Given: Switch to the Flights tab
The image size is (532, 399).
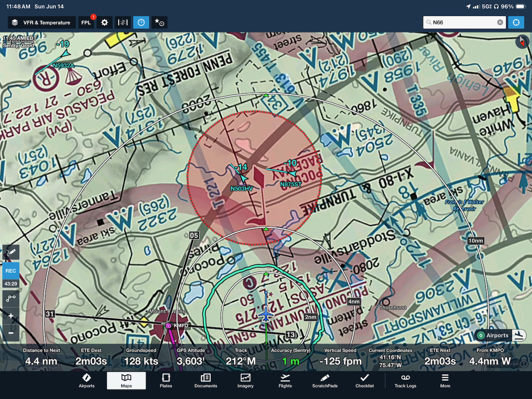Looking at the screenshot, I should [x=285, y=381].
